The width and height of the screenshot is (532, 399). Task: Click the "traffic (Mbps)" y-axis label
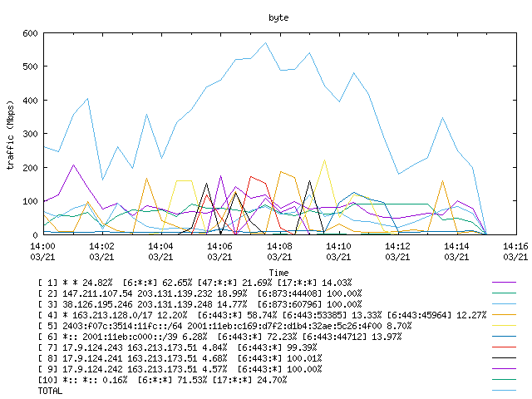click(11, 135)
